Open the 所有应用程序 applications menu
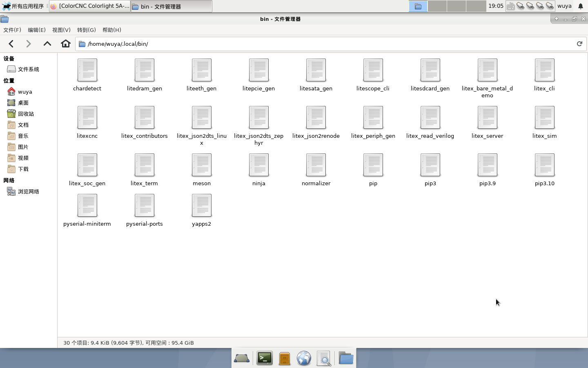The image size is (588, 368). (x=24, y=6)
